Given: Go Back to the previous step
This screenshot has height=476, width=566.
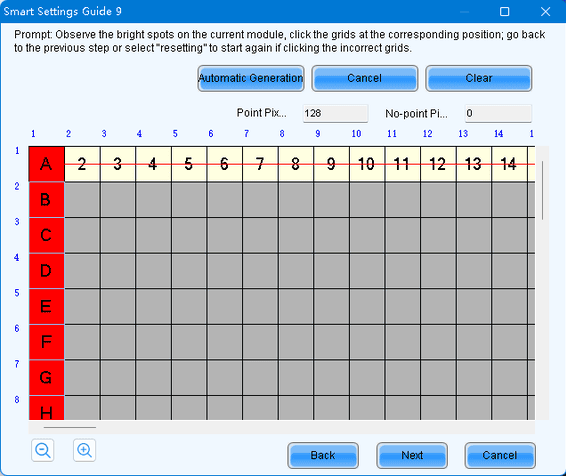Looking at the screenshot, I should pos(323,455).
